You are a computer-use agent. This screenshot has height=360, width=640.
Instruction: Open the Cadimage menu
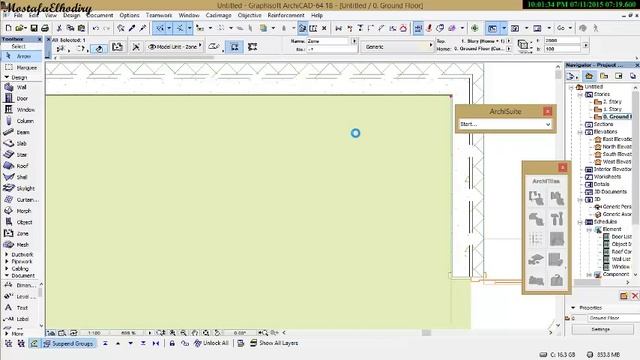point(218,15)
